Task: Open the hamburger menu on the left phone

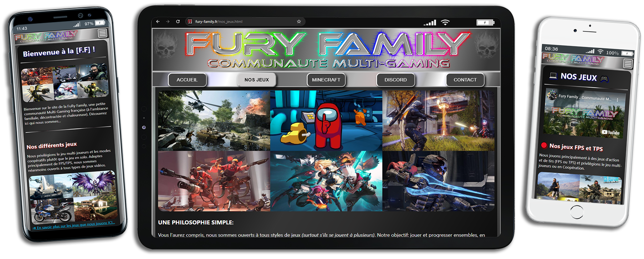Action: tap(103, 33)
